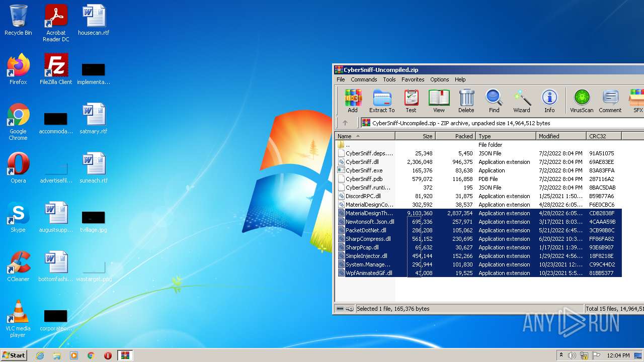The image size is (644, 362).
Task: Sort files by Packed column header
Action: [455, 136]
